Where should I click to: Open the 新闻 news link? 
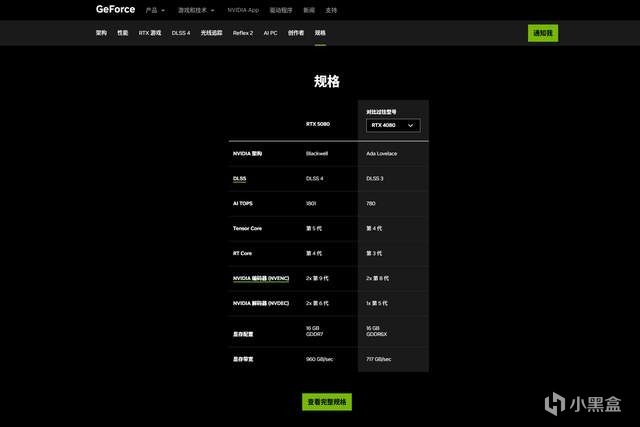(309, 10)
